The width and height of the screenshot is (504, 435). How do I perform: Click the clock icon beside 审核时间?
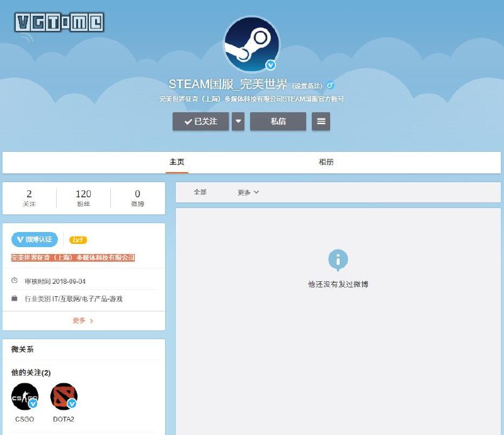coord(14,281)
